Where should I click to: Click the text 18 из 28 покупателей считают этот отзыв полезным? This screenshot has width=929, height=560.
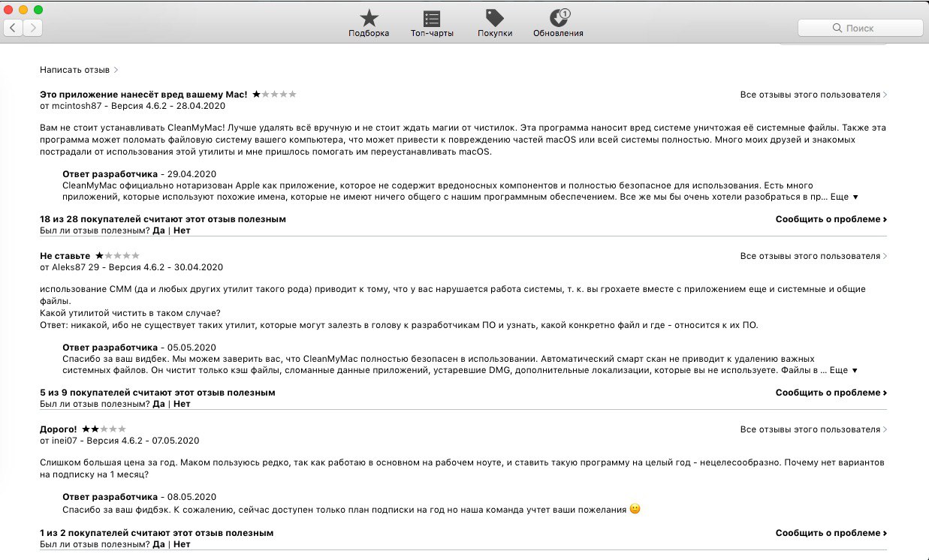(163, 219)
